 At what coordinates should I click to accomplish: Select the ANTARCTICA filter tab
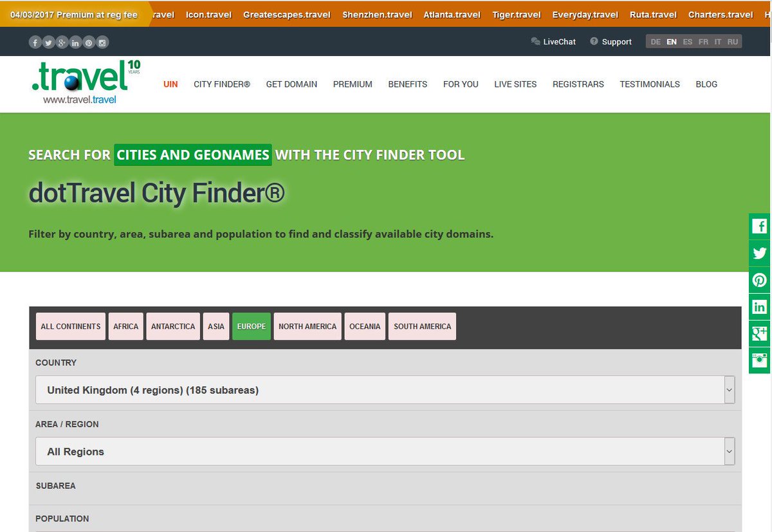173,326
